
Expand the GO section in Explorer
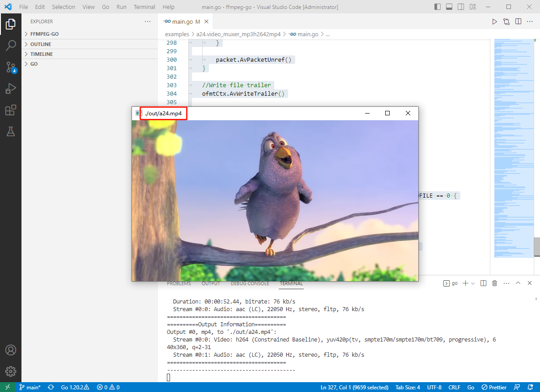89,64
